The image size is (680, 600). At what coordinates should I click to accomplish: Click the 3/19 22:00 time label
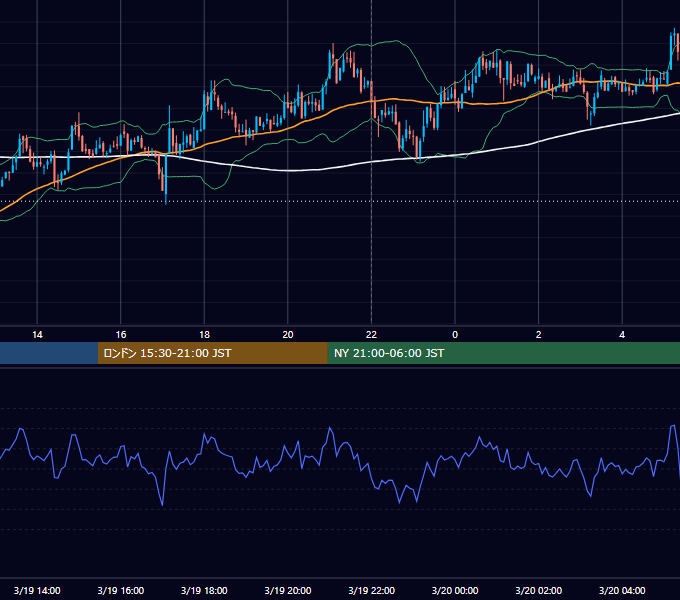[x=372, y=590]
